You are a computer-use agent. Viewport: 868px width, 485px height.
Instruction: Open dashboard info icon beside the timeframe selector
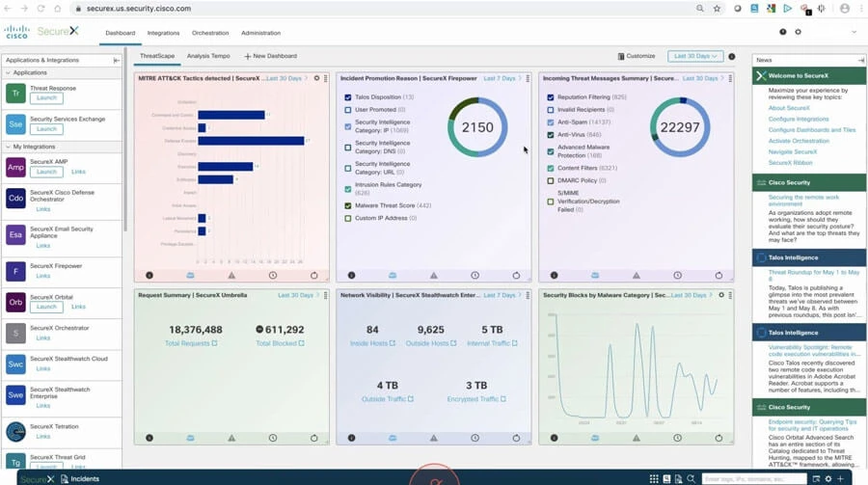pyautogui.click(x=732, y=57)
